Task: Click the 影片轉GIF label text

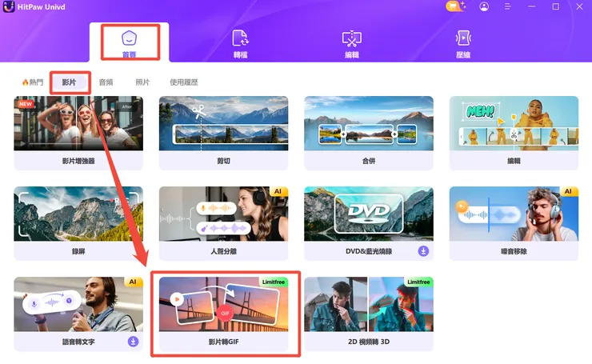Action: [223, 342]
